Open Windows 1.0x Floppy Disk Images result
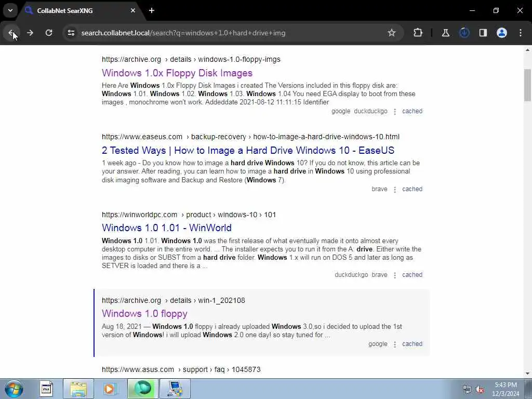Viewport: 532px width, 399px height. 177,73
